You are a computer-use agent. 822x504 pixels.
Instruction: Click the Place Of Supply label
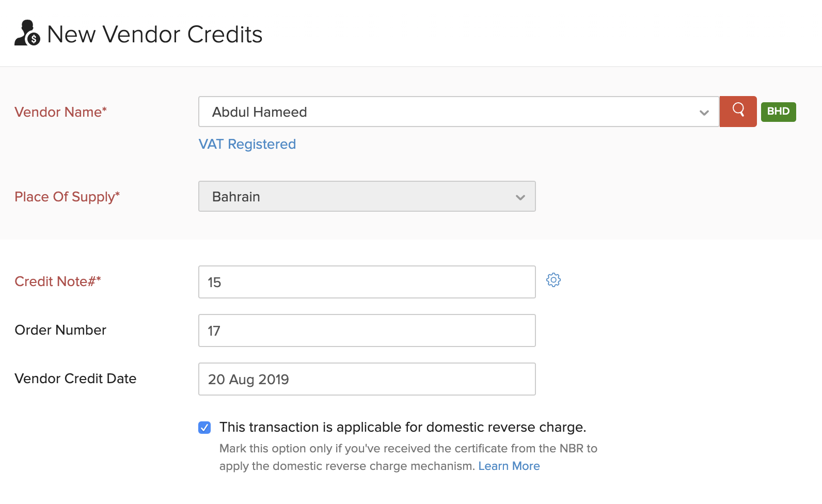67,196
